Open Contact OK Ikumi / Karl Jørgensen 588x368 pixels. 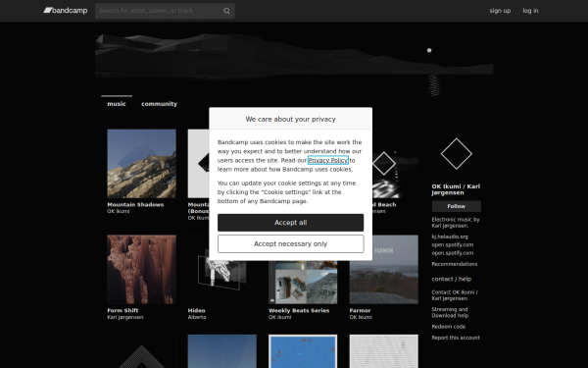coord(455,295)
